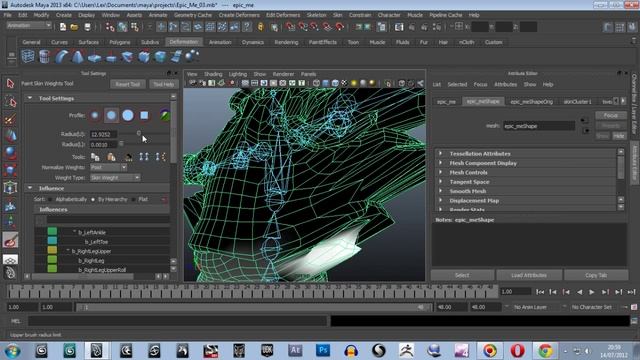Viewport: 640px width, 360px height.
Task: Click the b_RightLegUpper yellow color swatch
Action: 52,251
